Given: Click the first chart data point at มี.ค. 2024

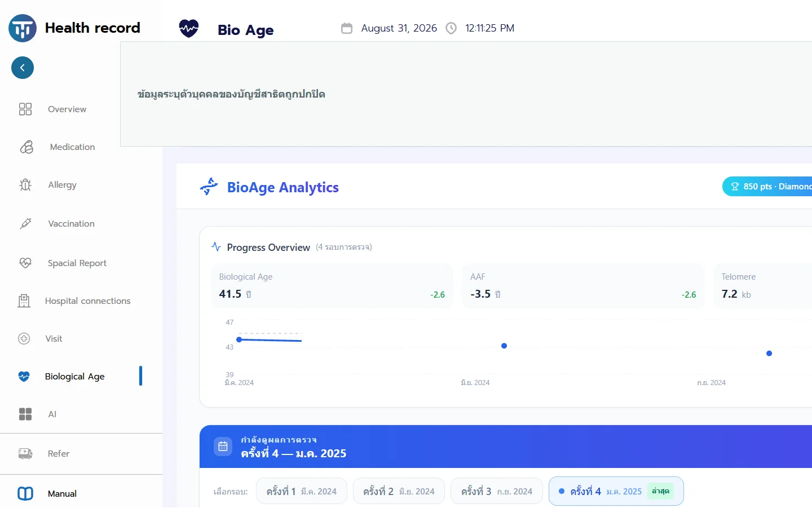Looking at the screenshot, I should click(x=239, y=339).
